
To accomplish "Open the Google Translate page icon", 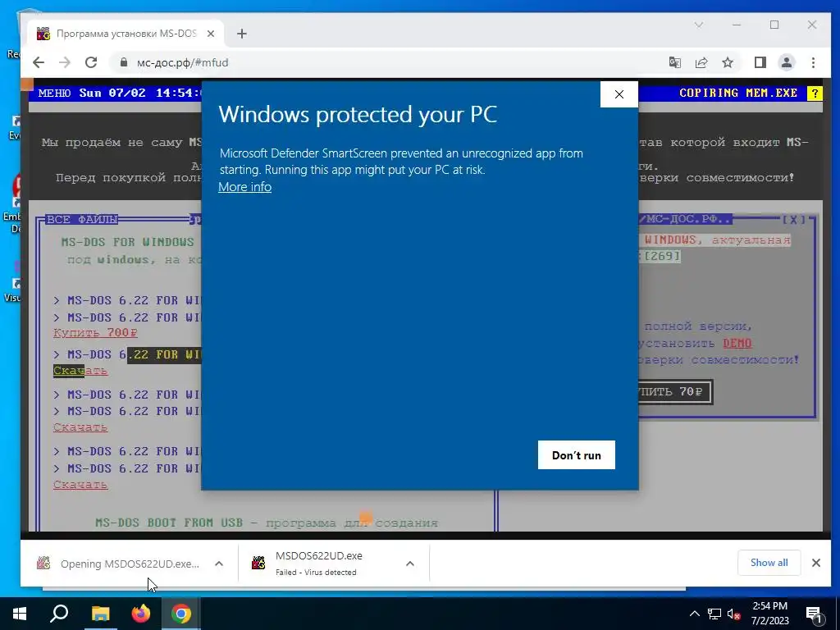I will click(675, 62).
